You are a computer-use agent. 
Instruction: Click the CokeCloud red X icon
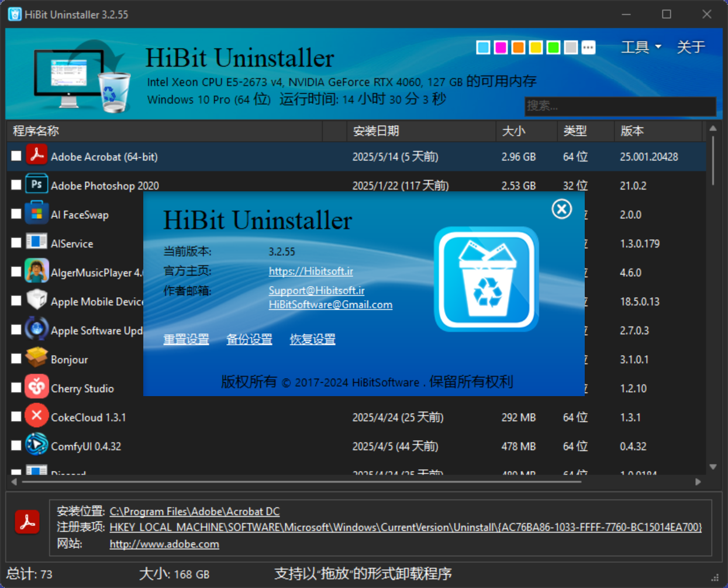click(37, 417)
